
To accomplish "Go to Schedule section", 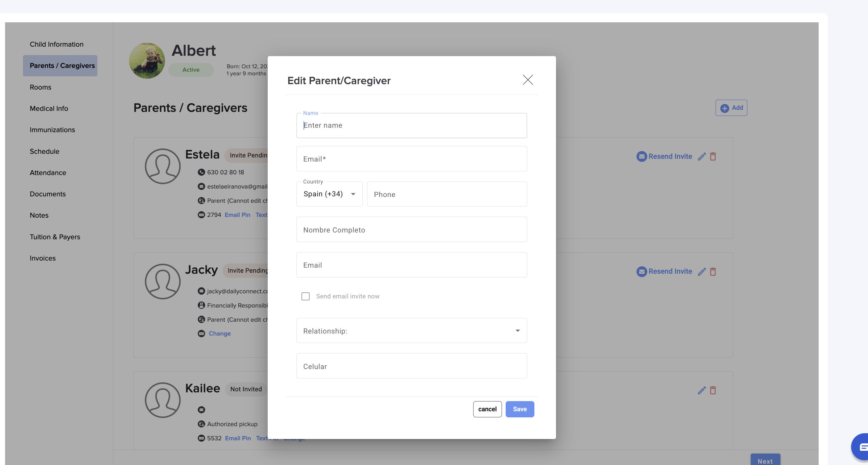I will 45,151.
